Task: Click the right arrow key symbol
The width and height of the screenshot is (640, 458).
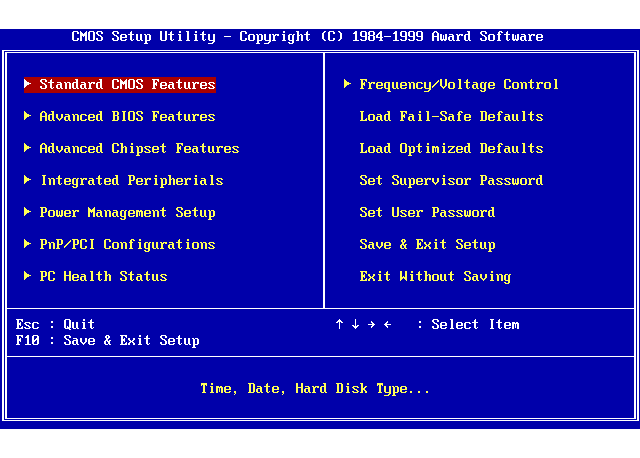Action: pos(371,325)
